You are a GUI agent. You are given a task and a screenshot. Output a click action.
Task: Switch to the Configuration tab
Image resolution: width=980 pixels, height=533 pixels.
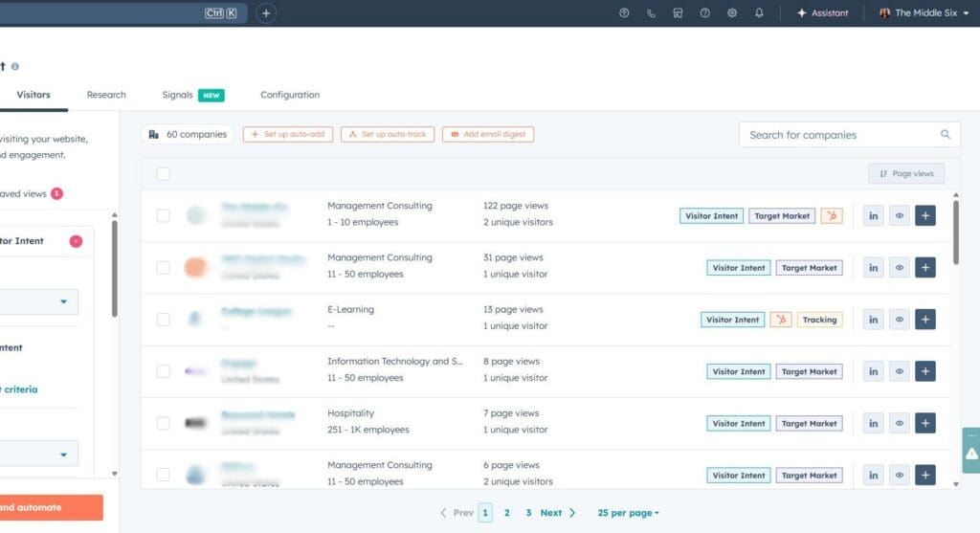click(x=290, y=95)
